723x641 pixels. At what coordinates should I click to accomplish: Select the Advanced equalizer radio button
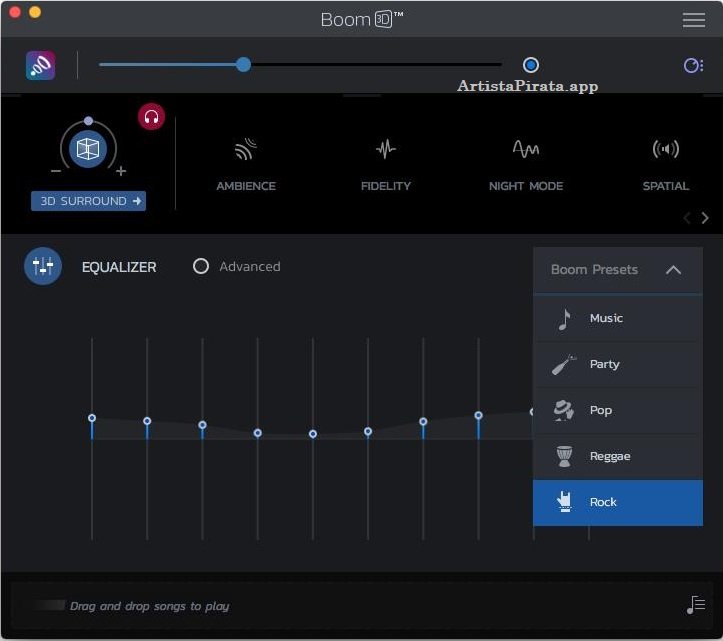click(x=201, y=266)
